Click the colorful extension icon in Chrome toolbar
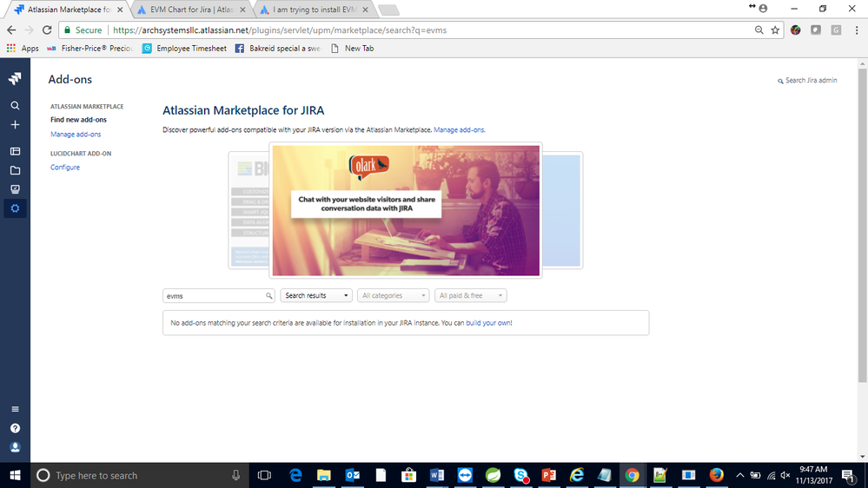868x488 pixels. 796,30
